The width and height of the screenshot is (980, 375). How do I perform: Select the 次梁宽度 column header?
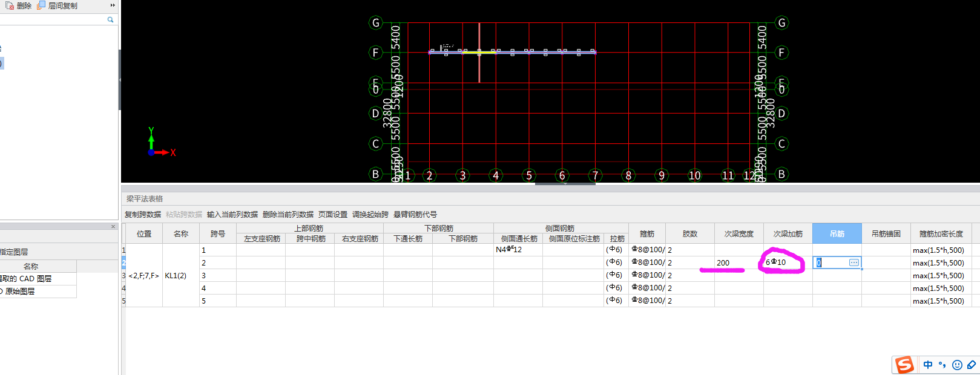739,233
